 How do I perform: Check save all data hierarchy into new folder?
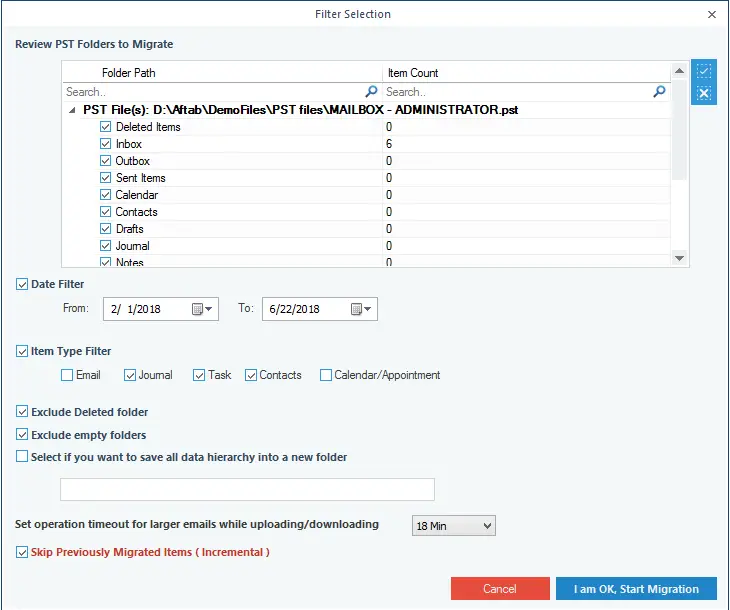(x=22, y=456)
